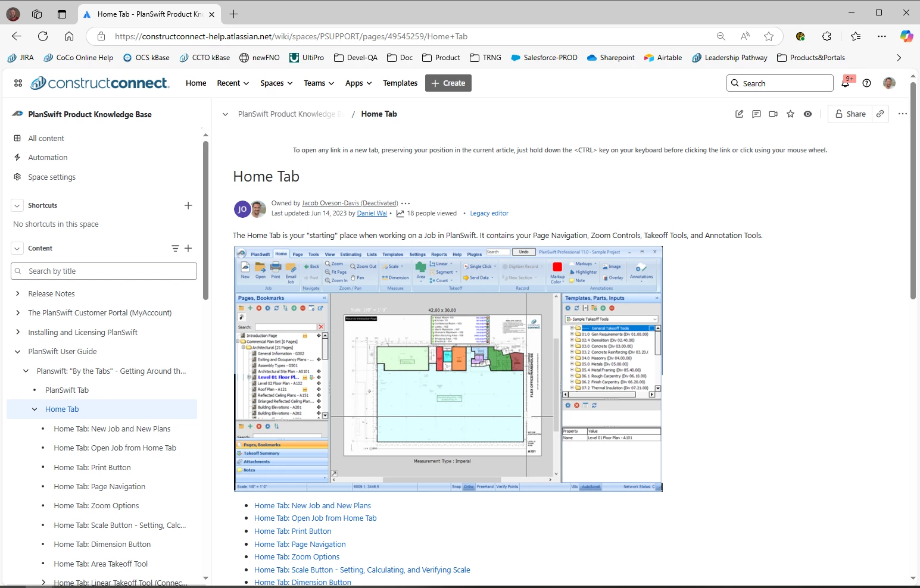Screen dimensions: 920x588
Task: Open the help question mark icon
Action: pos(867,83)
